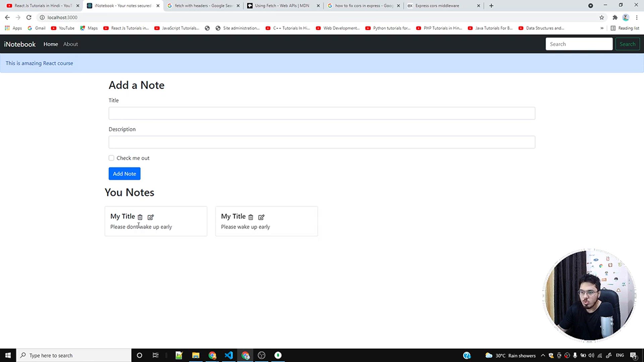This screenshot has height=362, width=644.
Task: Show hidden tray icons chevron
Action: [x=543, y=355]
